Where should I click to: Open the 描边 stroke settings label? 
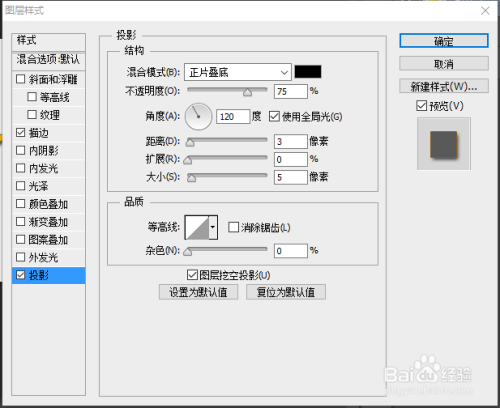pos(39,133)
